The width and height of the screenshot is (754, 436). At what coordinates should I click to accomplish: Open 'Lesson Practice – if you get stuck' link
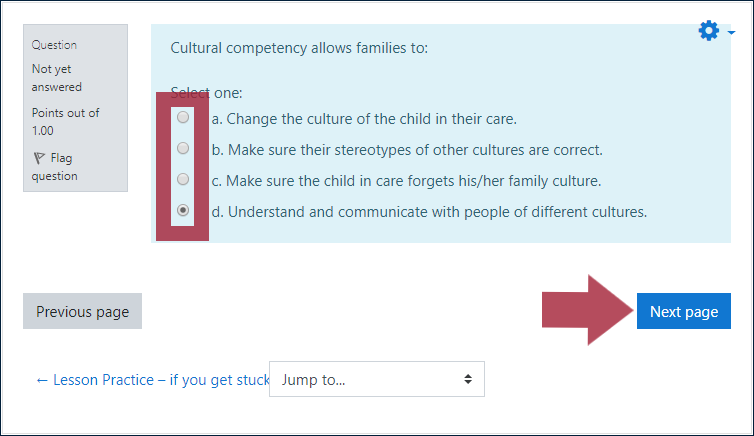tap(152, 380)
